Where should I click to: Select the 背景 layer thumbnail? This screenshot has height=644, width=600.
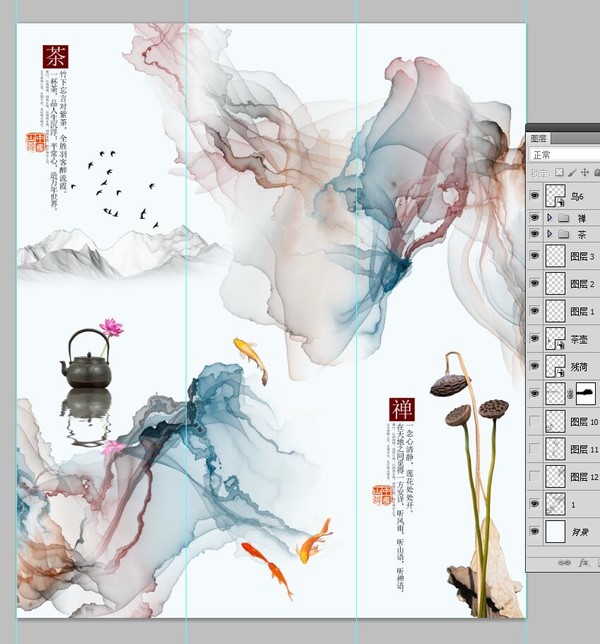[555, 531]
